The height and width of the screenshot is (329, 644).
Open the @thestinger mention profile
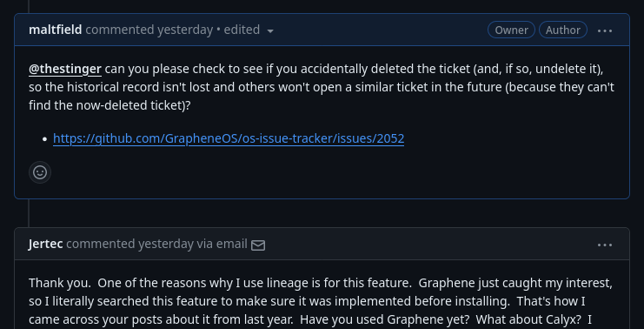coord(65,69)
